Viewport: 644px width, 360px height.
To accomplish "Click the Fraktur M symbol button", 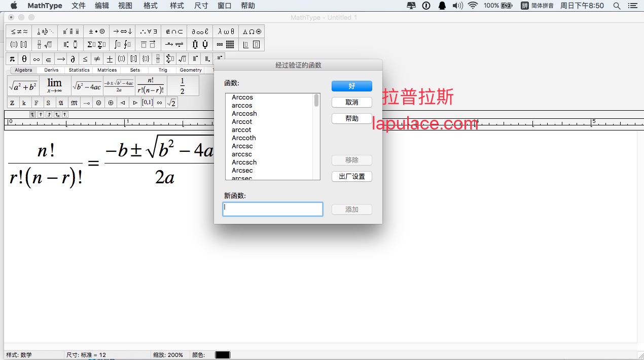I will 74,103.
